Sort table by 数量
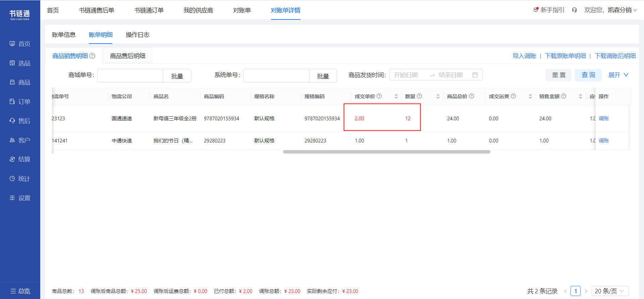This screenshot has width=644, height=299. click(x=438, y=96)
